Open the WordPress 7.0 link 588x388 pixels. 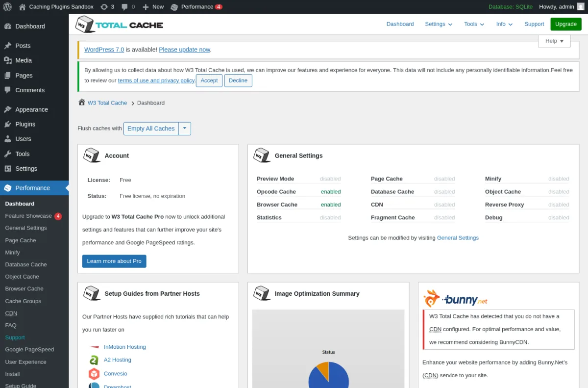coord(104,50)
